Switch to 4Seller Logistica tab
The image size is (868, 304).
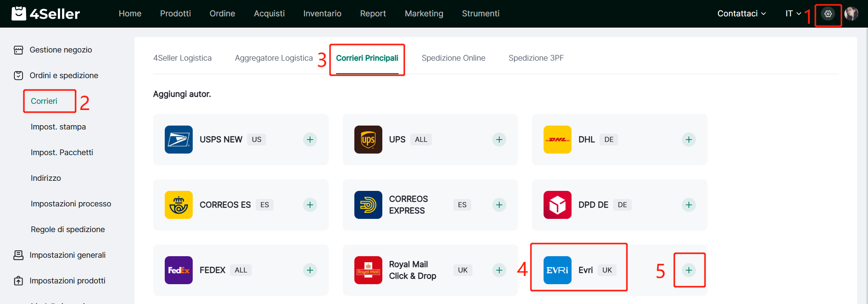click(183, 58)
